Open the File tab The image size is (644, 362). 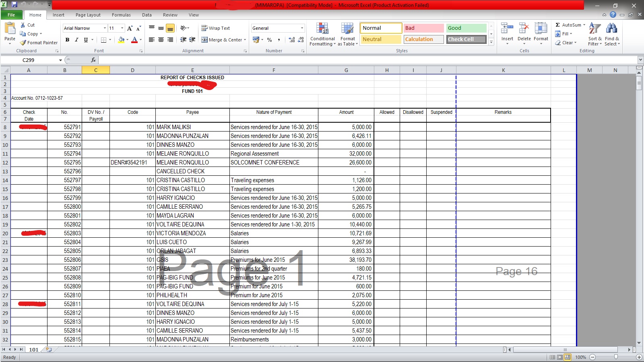11,15
